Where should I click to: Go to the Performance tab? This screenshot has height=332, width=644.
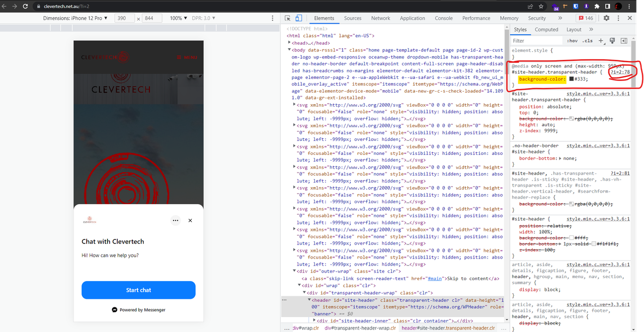(x=476, y=18)
